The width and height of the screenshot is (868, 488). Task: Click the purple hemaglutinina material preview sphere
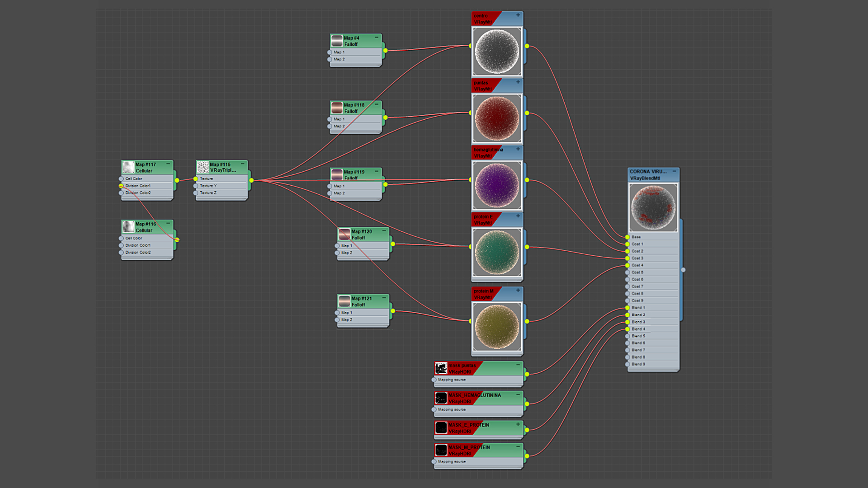[x=497, y=185]
